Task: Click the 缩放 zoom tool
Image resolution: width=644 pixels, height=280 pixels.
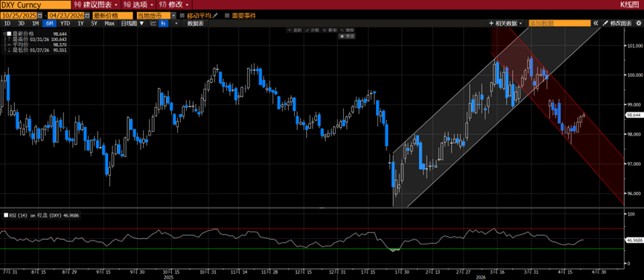Action: [x=348, y=31]
